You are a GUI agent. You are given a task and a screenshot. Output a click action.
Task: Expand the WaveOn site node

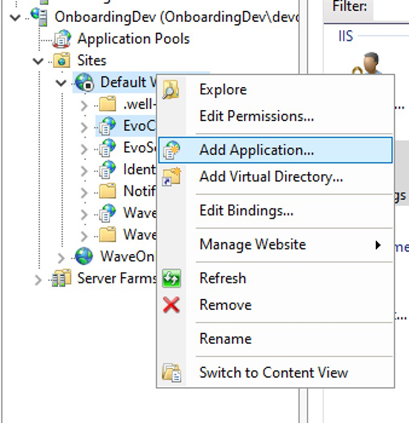(x=61, y=258)
